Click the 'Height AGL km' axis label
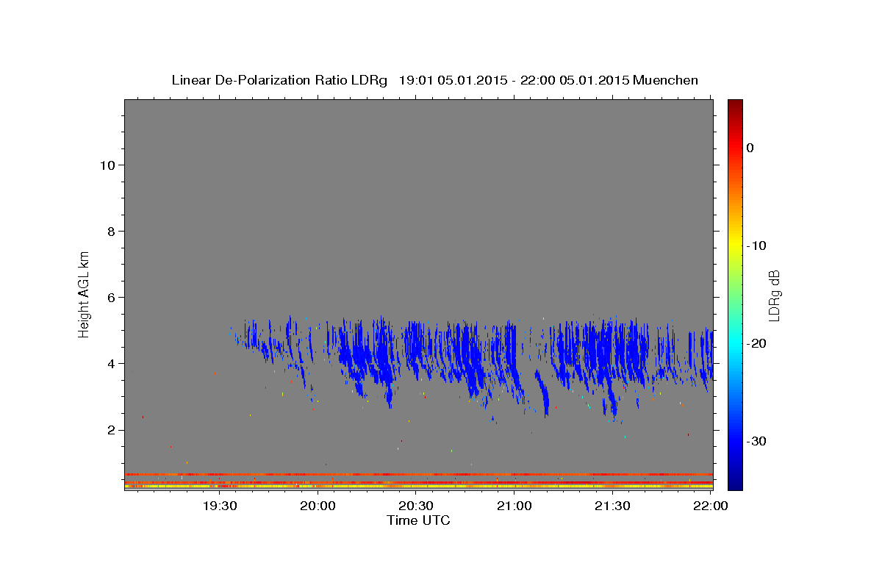Screen dimensions: 882x588 click(x=85, y=293)
